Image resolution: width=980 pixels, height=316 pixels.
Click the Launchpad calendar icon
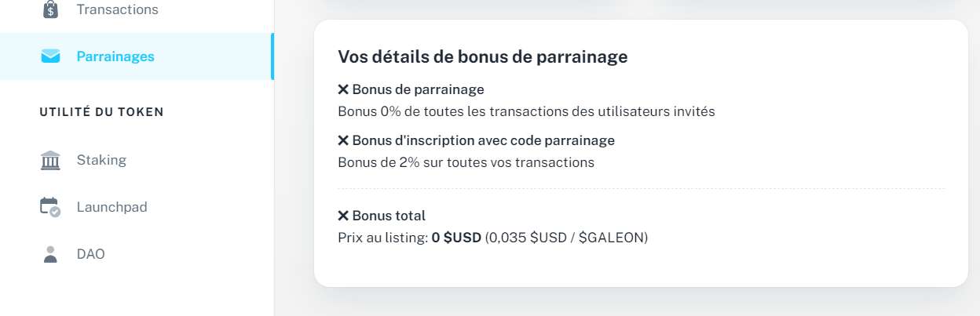(x=50, y=207)
